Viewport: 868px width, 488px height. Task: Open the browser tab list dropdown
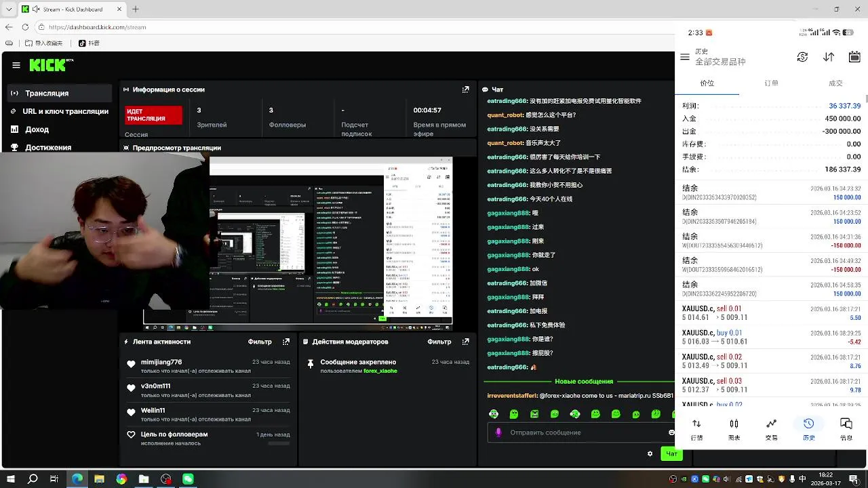(9, 9)
